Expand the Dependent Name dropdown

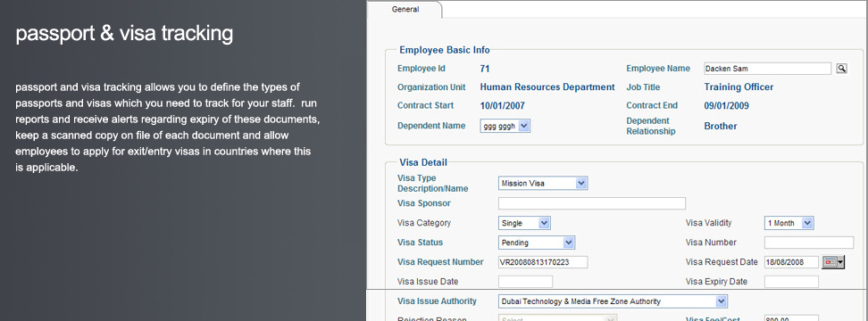(505, 126)
